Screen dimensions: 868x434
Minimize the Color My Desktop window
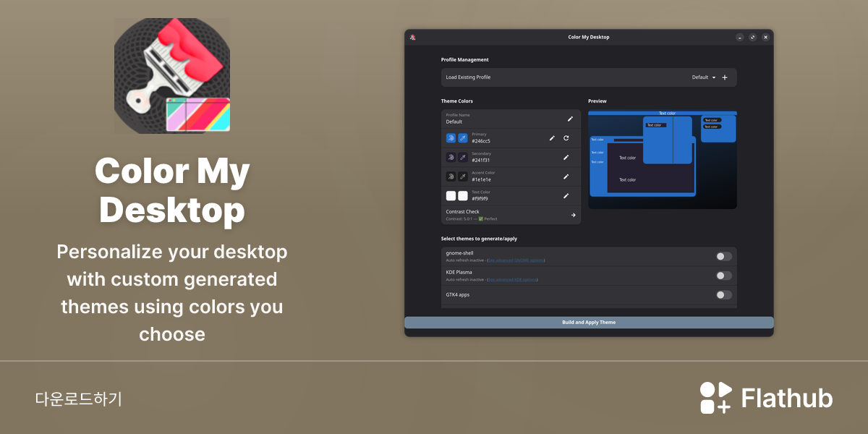tap(740, 37)
